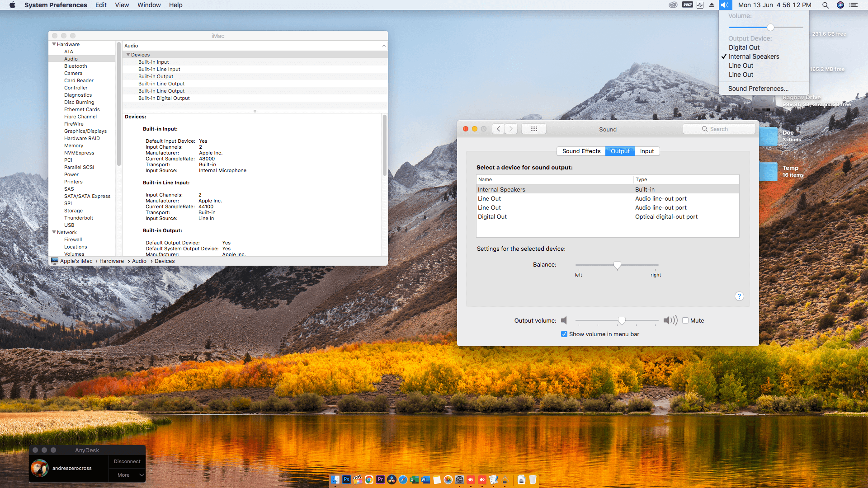
Task: Open DaVinci Resolve from the Dock
Action: tap(392, 479)
